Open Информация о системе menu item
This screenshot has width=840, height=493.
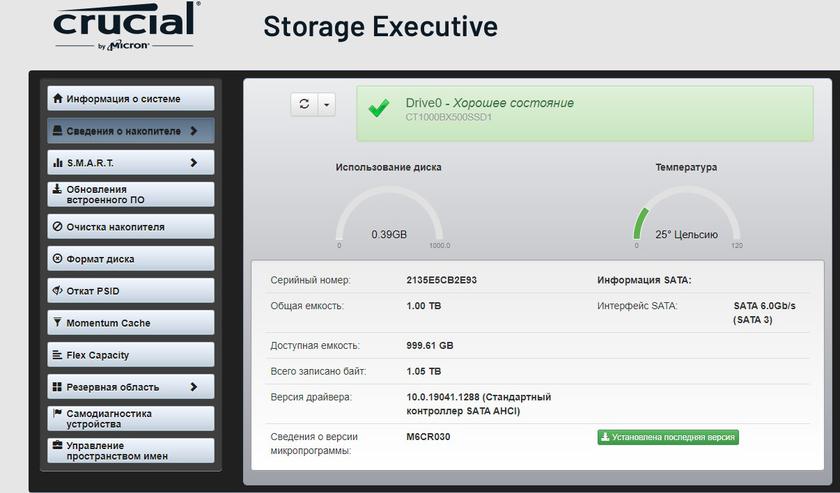click(130, 99)
